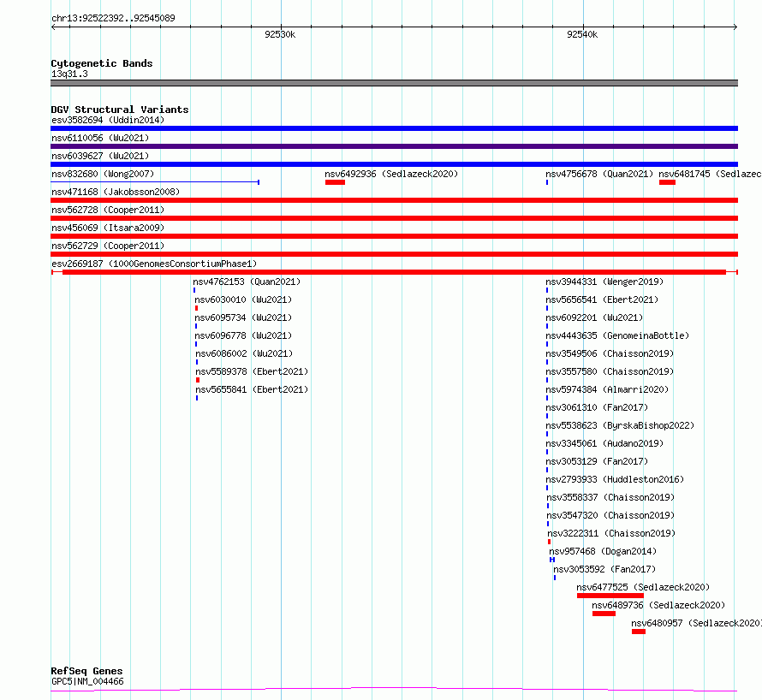Image resolution: width=762 pixels, height=700 pixels.
Task: Click the esv3582694 (Uddin2014) variant label
Action: pyautogui.click(x=108, y=120)
